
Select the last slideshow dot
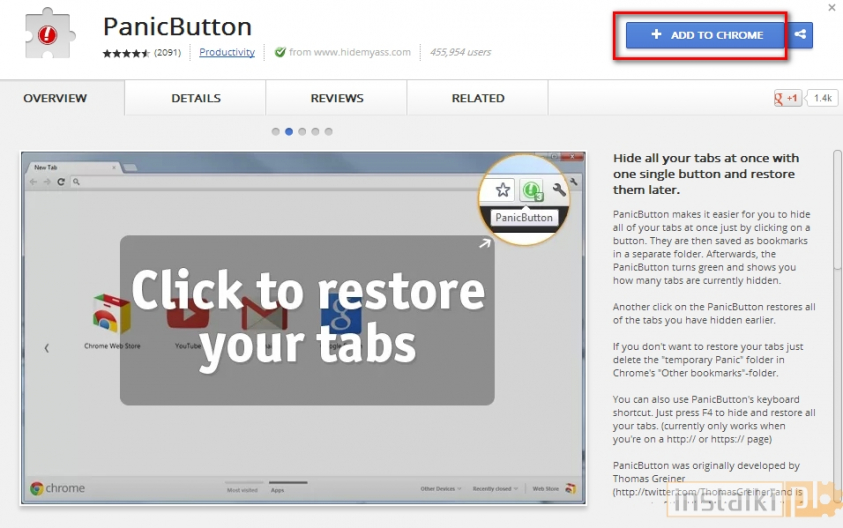328,131
